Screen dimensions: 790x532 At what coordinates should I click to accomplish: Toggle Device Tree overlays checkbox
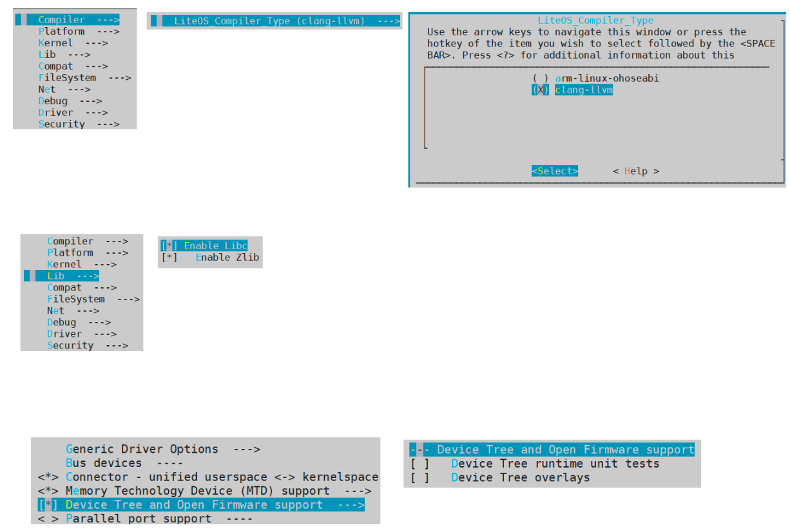pos(500,477)
